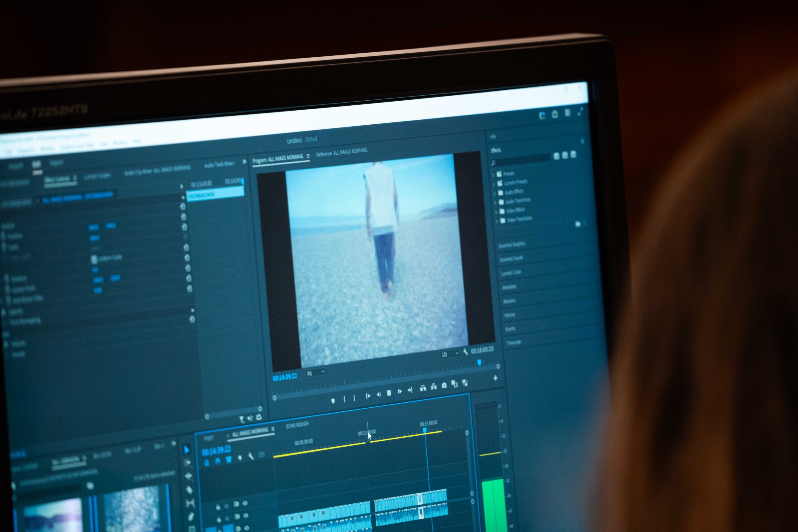Open the Essential Sound panel

(511, 259)
